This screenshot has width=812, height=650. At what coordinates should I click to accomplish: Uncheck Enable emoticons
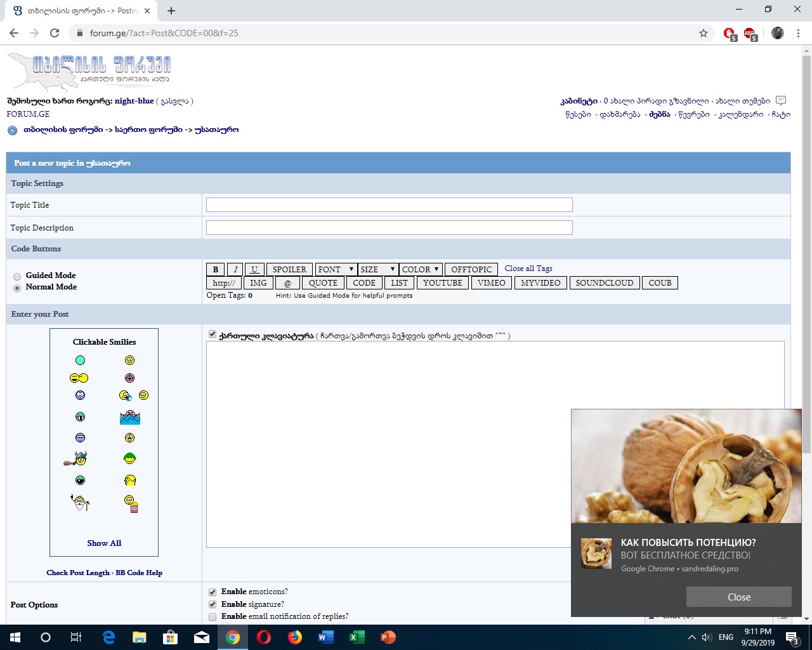pyautogui.click(x=213, y=592)
